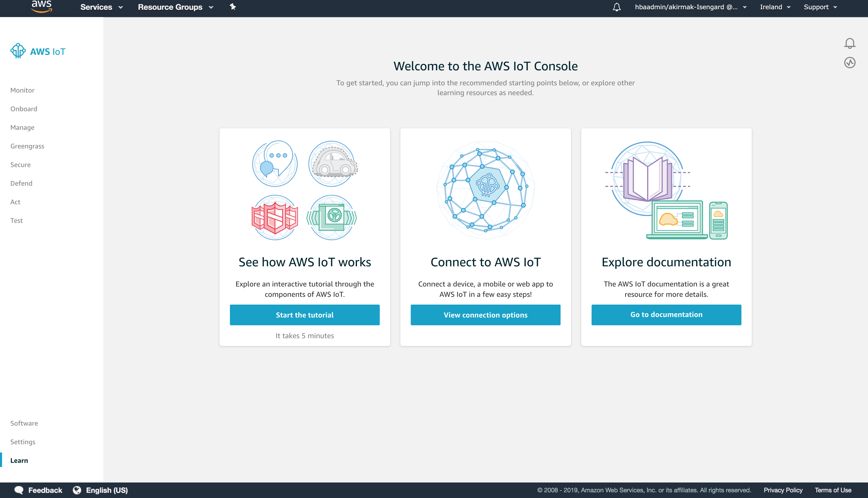Viewport: 868px width, 498px height.
Task: Select Test in the sidebar
Action: point(16,220)
